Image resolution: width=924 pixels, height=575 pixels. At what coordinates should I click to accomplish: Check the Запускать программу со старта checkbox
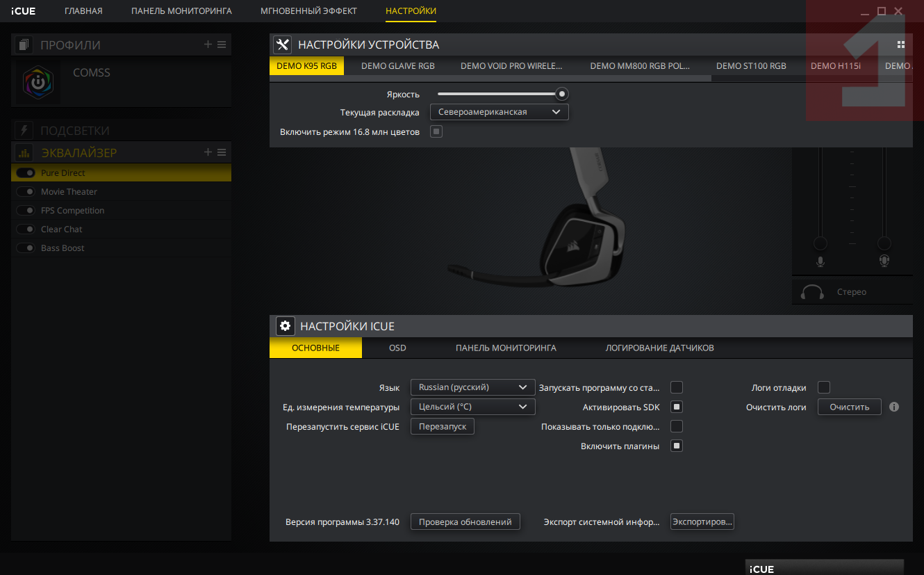677,387
